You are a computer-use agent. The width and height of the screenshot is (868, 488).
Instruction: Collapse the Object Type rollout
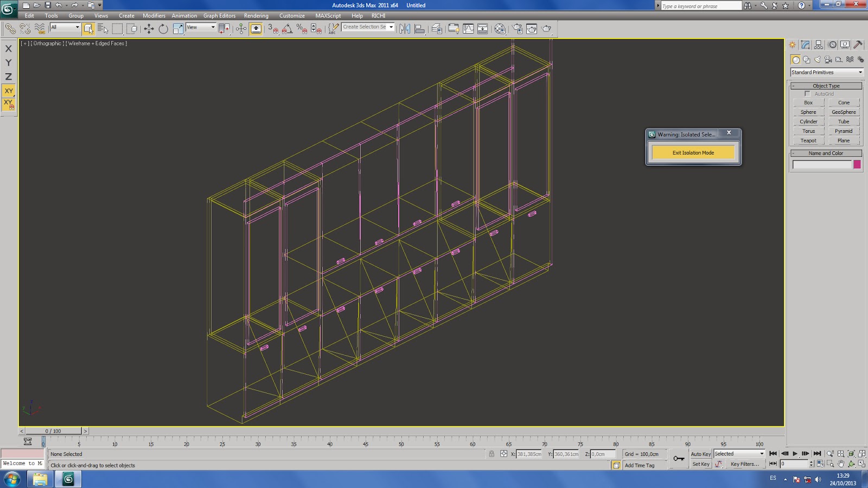click(826, 86)
